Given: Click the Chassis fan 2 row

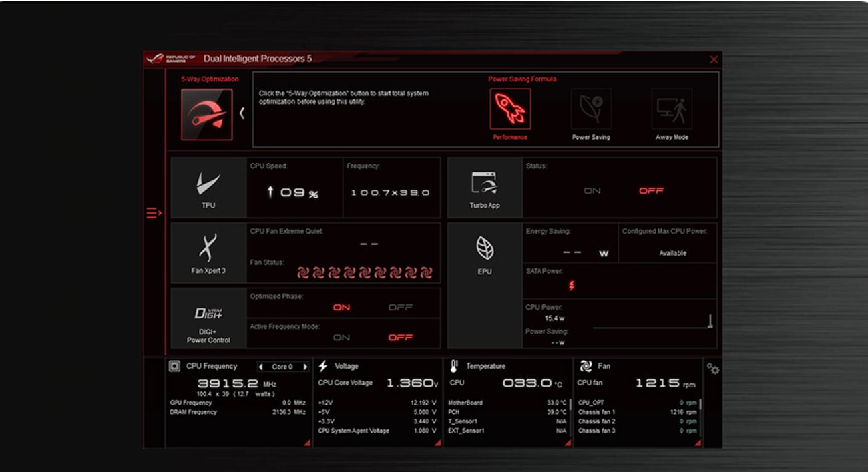Looking at the screenshot, I should tap(637, 421).
